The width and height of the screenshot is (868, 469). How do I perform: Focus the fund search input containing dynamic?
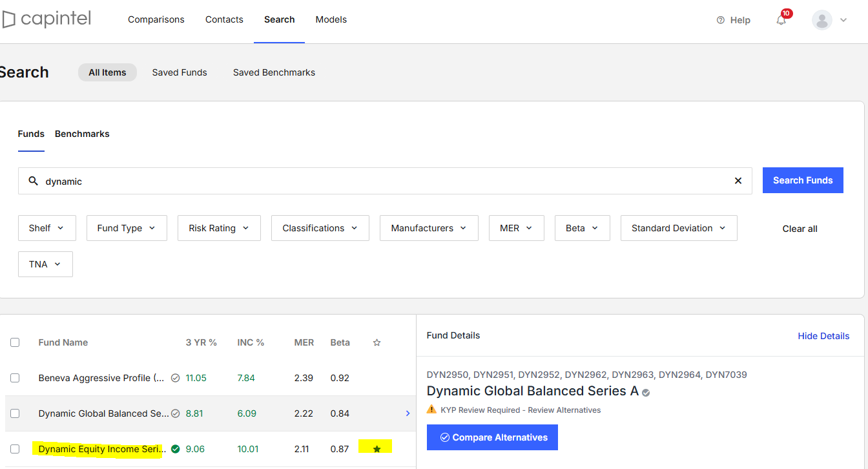click(x=385, y=181)
